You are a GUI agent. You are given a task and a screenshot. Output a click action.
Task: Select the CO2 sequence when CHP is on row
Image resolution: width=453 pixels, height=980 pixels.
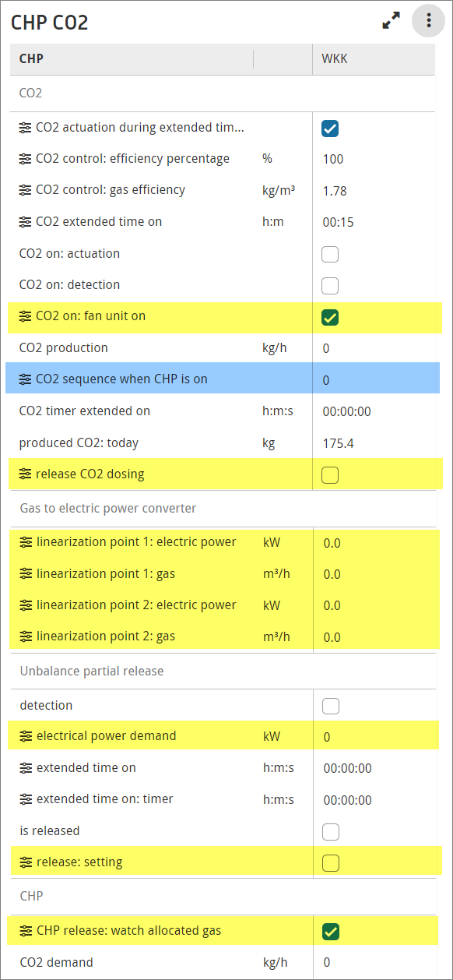223,380
